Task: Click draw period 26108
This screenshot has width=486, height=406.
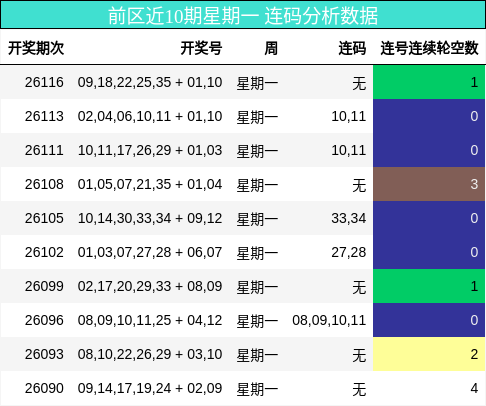Action: point(44,184)
